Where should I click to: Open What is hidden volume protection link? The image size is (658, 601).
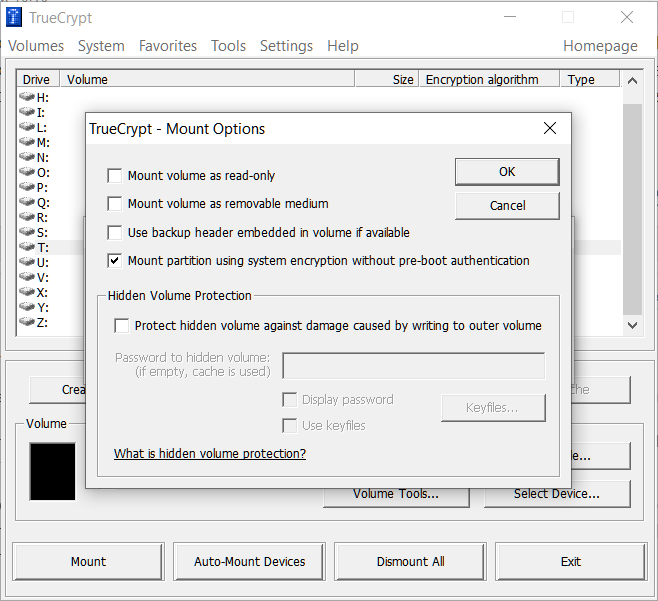[210, 454]
